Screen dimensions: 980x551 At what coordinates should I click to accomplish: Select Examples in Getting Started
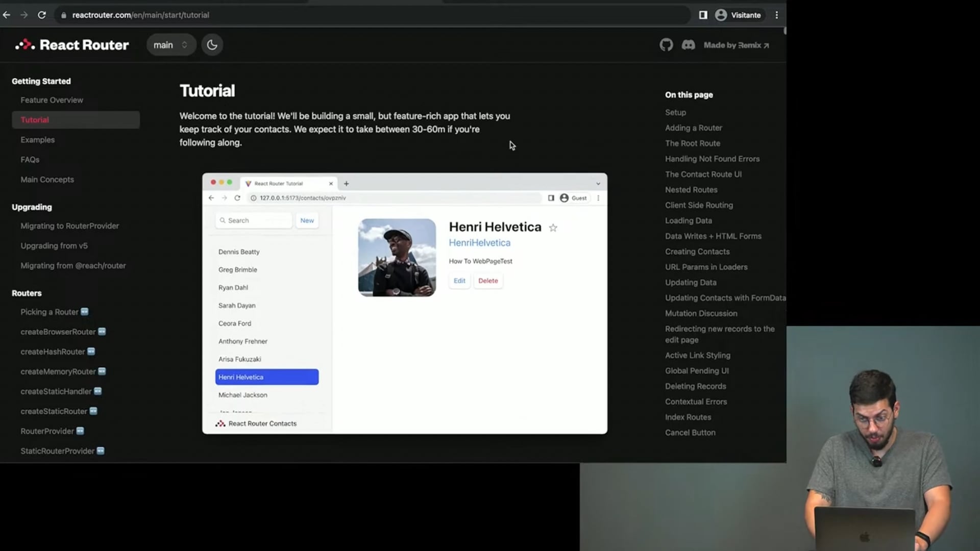[x=37, y=140]
